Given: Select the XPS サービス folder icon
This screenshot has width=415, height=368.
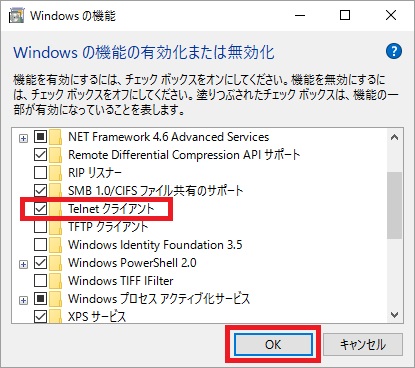Looking at the screenshot, I should pyautogui.click(x=55, y=317).
